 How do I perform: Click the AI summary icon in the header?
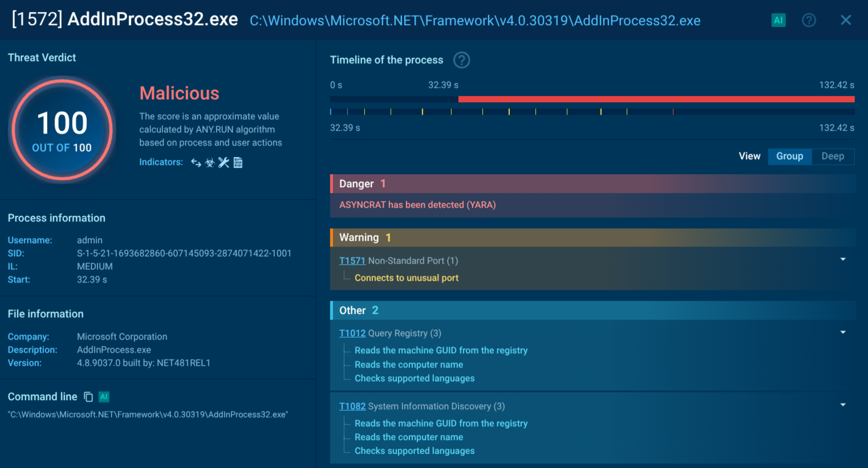pos(778,20)
